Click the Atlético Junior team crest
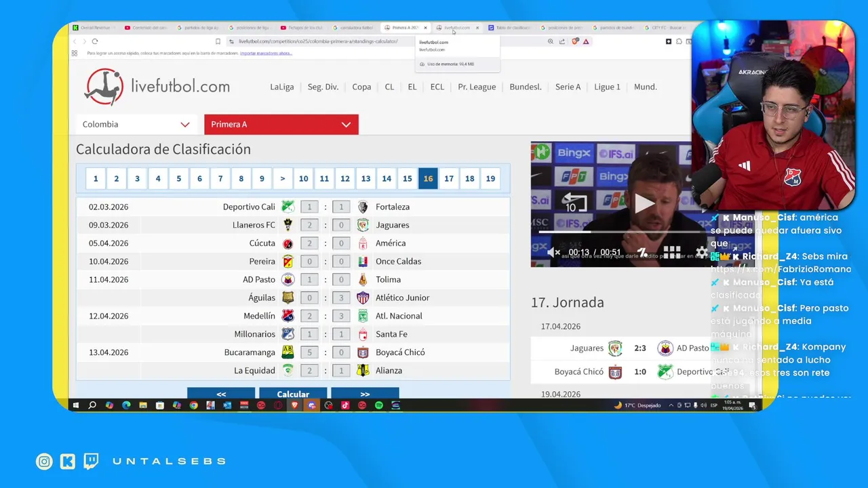The image size is (868, 488). pos(363,298)
